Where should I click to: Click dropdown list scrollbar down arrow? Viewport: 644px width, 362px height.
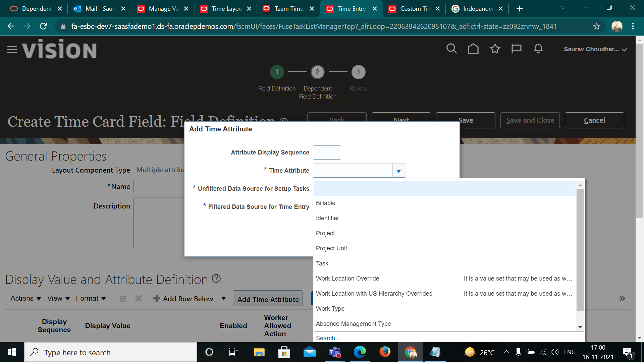pos(580,327)
